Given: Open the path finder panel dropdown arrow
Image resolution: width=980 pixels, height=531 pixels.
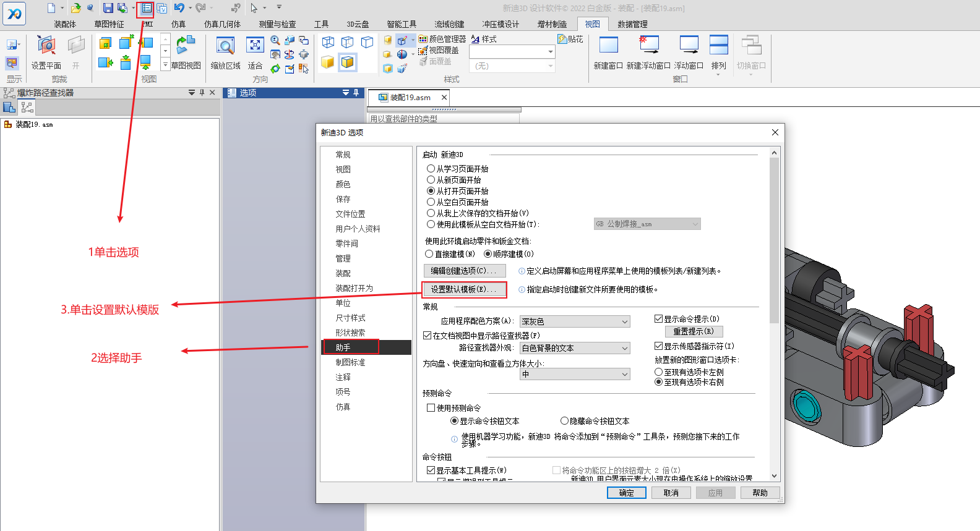Looking at the screenshot, I should click(x=192, y=93).
